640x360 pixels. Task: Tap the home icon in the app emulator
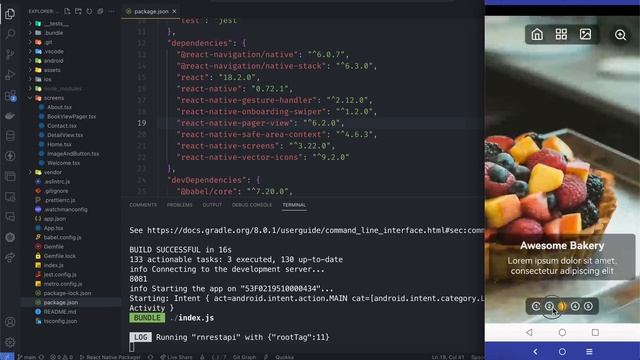[537, 34]
